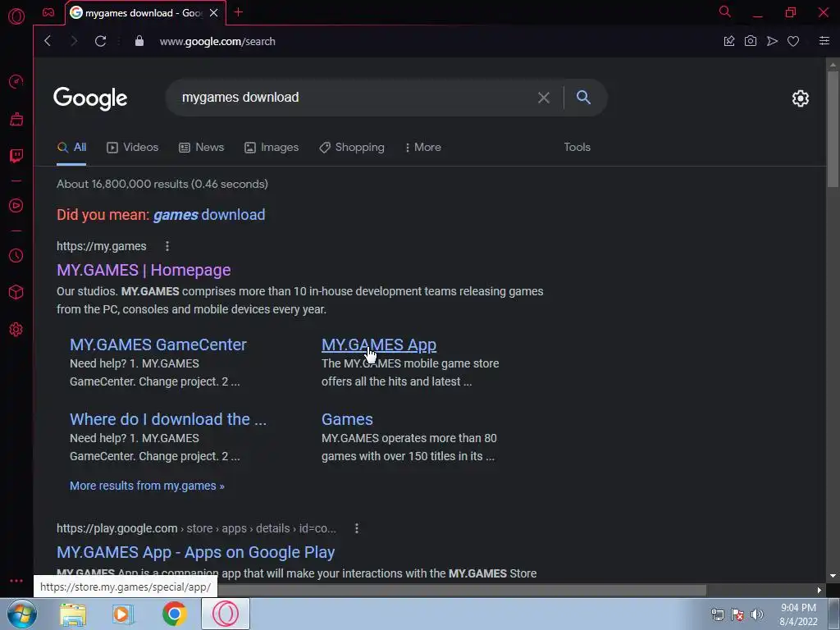Open options for my.games result
Image resolution: width=840 pixels, height=630 pixels.
(x=167, y=246)
